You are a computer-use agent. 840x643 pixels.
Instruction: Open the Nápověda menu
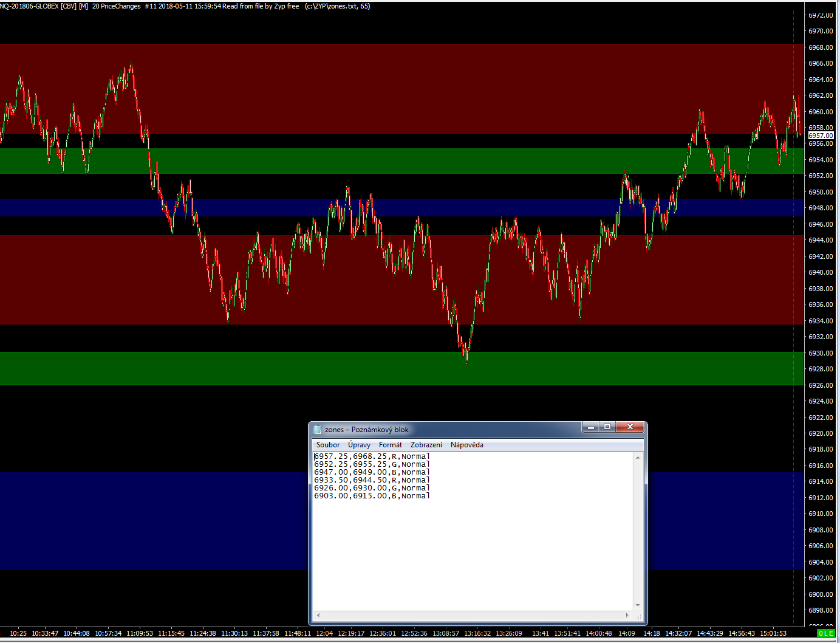[x=466, y=445]
